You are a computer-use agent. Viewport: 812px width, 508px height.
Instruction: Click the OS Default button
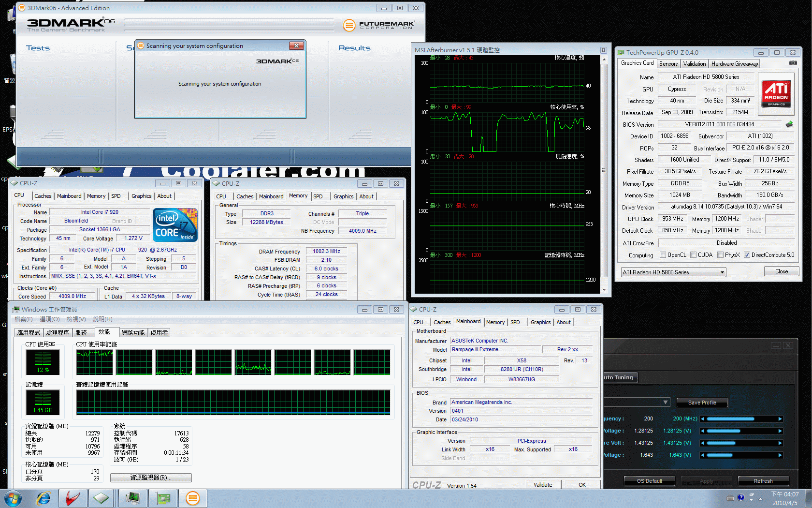649,481
